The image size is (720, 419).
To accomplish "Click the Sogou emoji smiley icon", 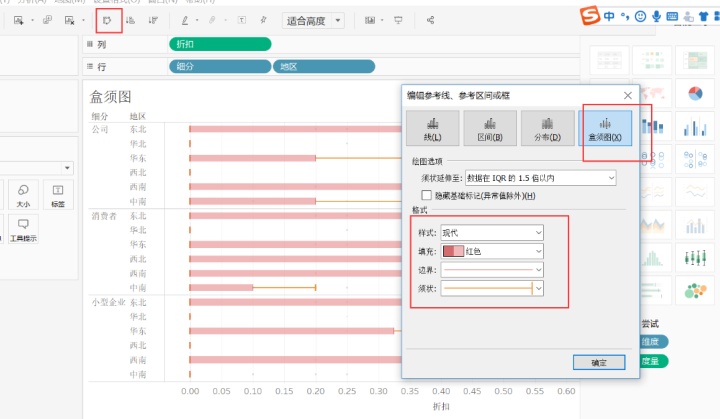I will [x=640, y=17].
